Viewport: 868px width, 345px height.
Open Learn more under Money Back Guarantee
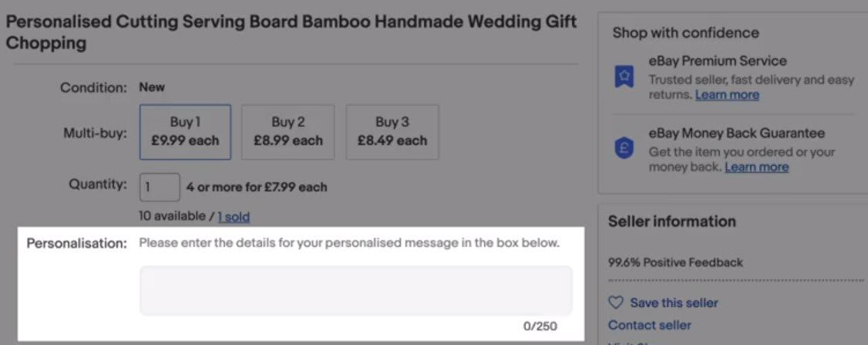pyautogui.click(x=756, y=167)
